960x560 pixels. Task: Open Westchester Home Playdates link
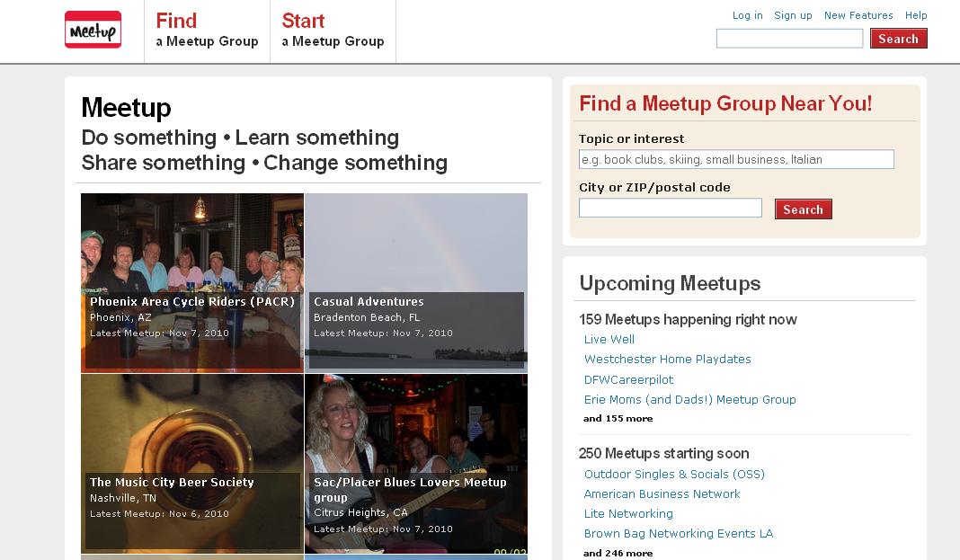click(x=667, y=360)
